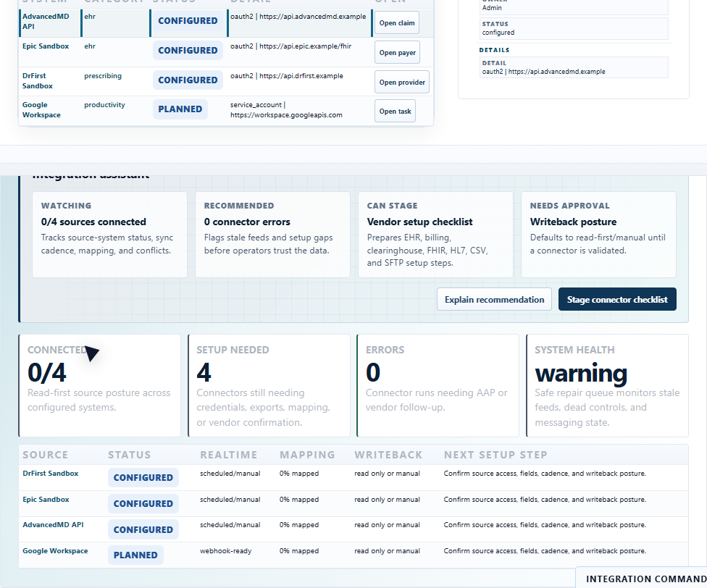Click CONFIGURED badge in prescribing row
The height and width of the screenshot is (588, 707).
click(x=188, y=80)
